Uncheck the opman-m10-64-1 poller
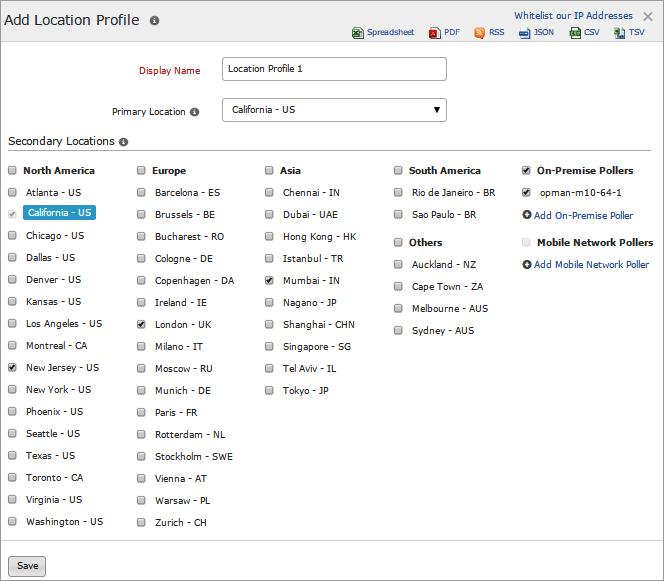Screen dimensions: 664x581 coord(527,192)
